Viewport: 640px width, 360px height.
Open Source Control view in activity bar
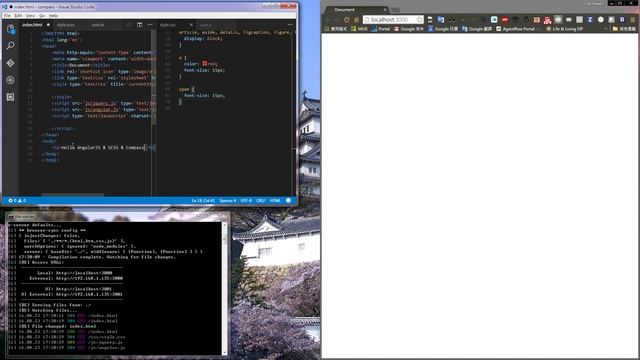click(11, 63)
